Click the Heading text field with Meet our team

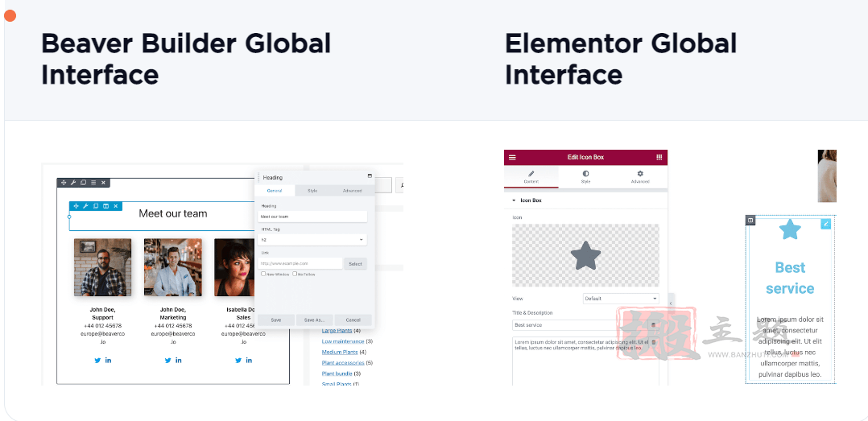coord(312,217)
